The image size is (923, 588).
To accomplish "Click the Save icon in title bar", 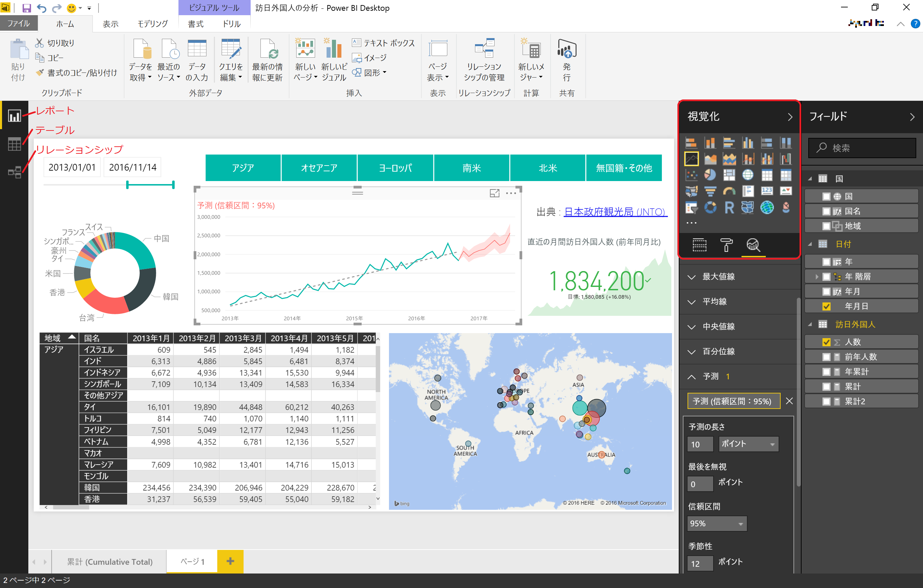I will pyautogui.click(x=26, y=8).
